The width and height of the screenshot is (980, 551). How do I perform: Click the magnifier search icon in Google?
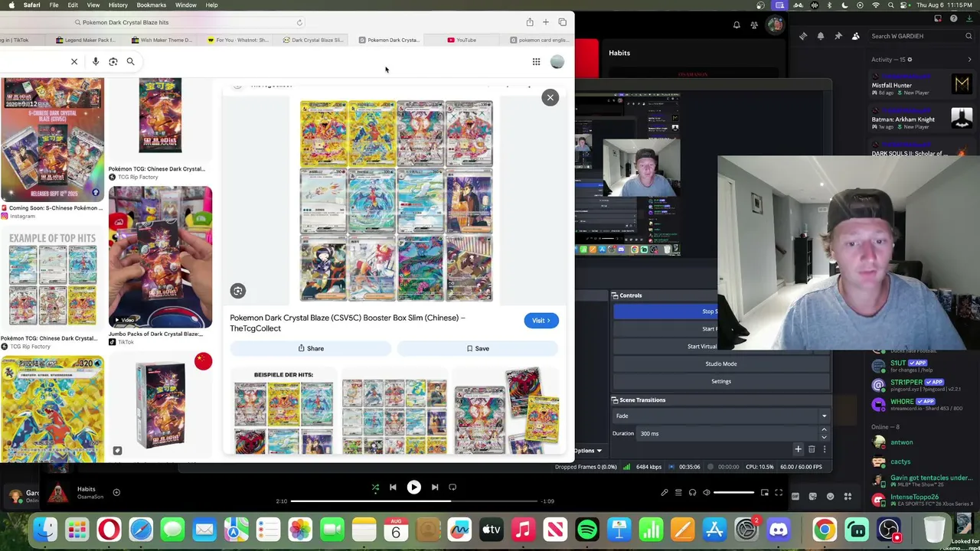pyautogui.click(x=130, y=61)
